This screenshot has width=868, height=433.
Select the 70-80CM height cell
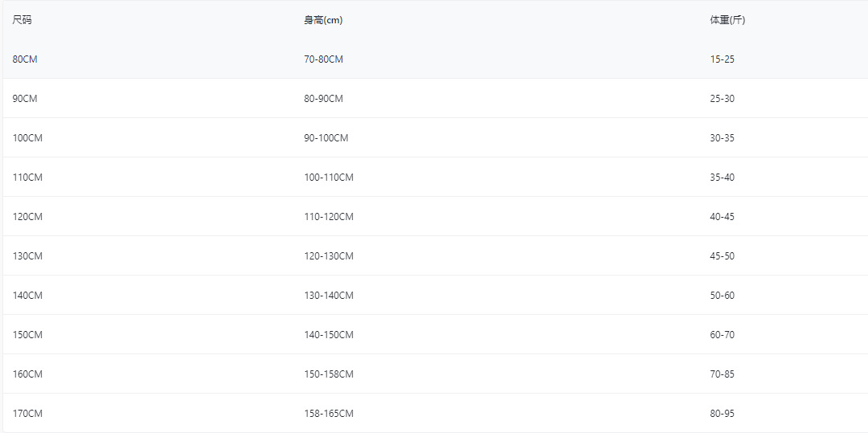(x=323, y=59)
